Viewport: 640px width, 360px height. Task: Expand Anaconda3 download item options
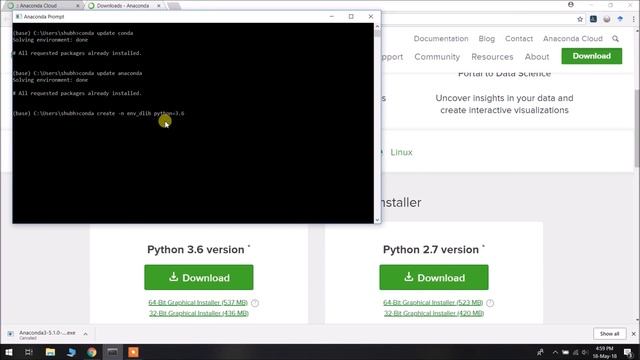pos(85,334)
